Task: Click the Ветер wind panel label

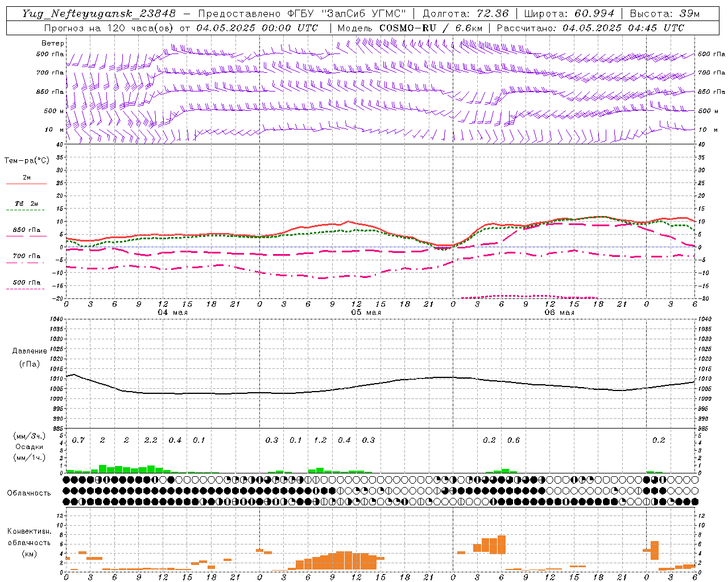Action: (x=53, y=43)
